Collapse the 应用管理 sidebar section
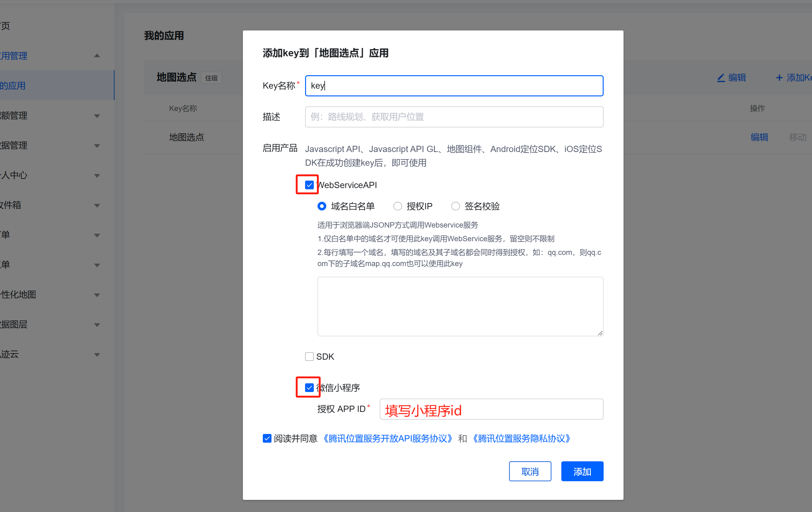 point(97,56)
